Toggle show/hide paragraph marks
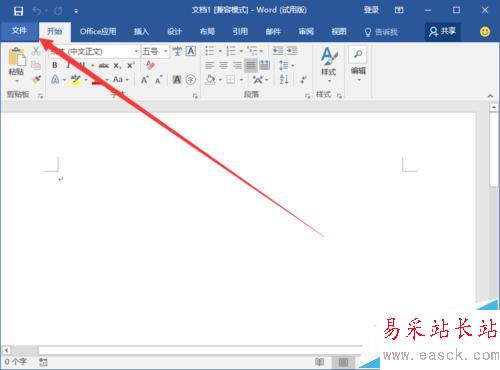Viewport: 500px width, 370px height. coord(303,80)
